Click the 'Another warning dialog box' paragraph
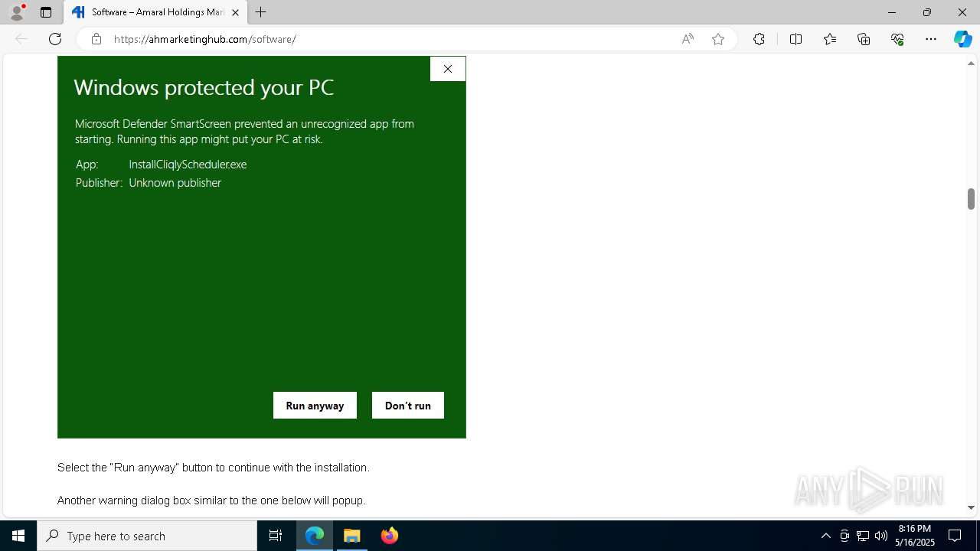The image size is (980, 551). click(x=211, y=500)
